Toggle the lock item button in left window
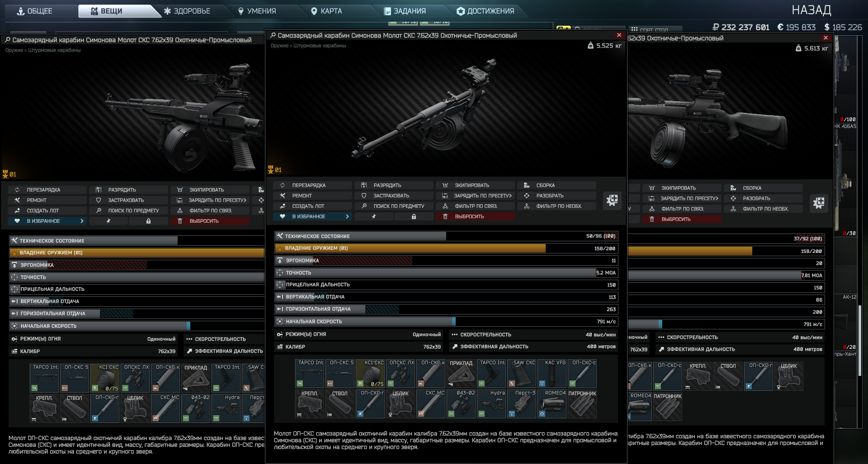 click(148, 221)
